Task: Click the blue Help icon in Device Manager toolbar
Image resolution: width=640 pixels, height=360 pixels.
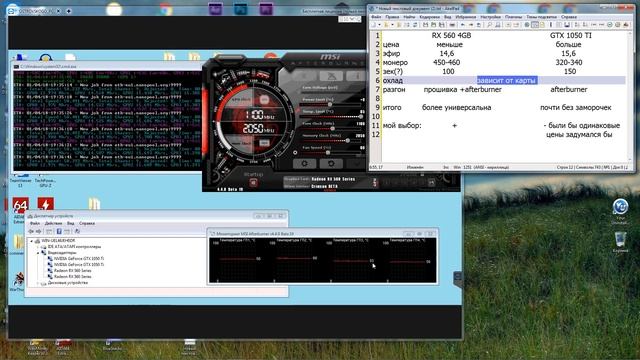Action: (x=59, y=231)
